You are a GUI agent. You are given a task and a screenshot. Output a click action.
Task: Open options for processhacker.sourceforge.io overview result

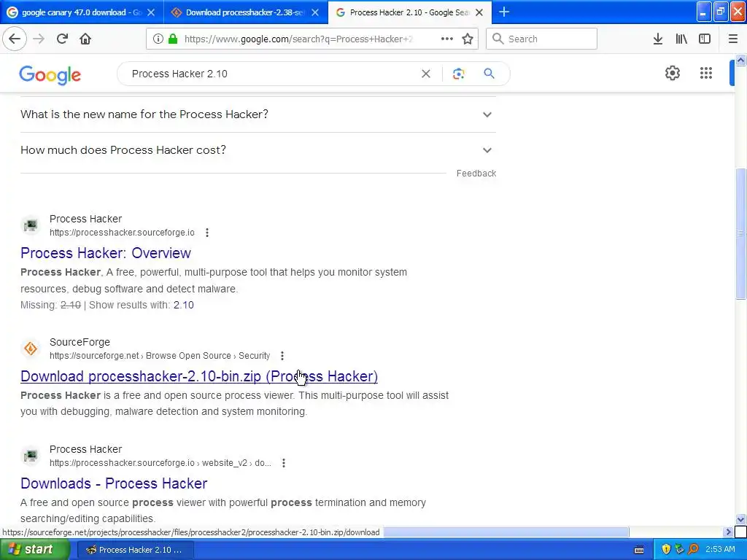[206, 233]
